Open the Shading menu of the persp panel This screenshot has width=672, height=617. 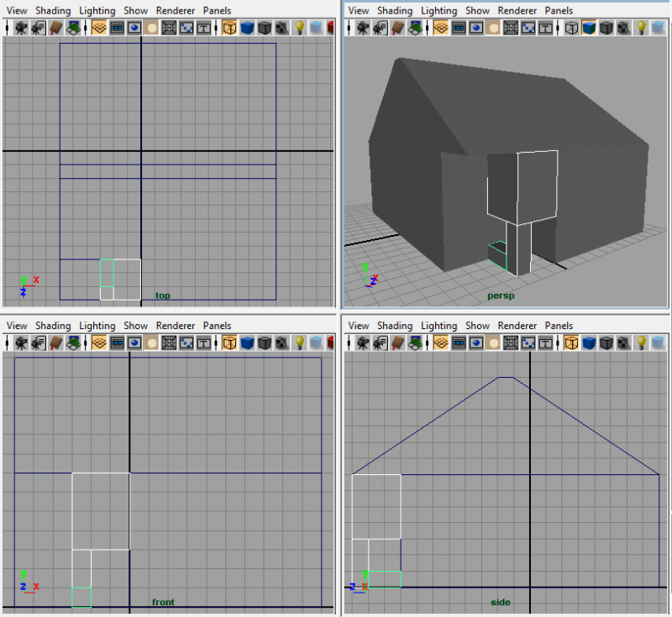point(395,10)
